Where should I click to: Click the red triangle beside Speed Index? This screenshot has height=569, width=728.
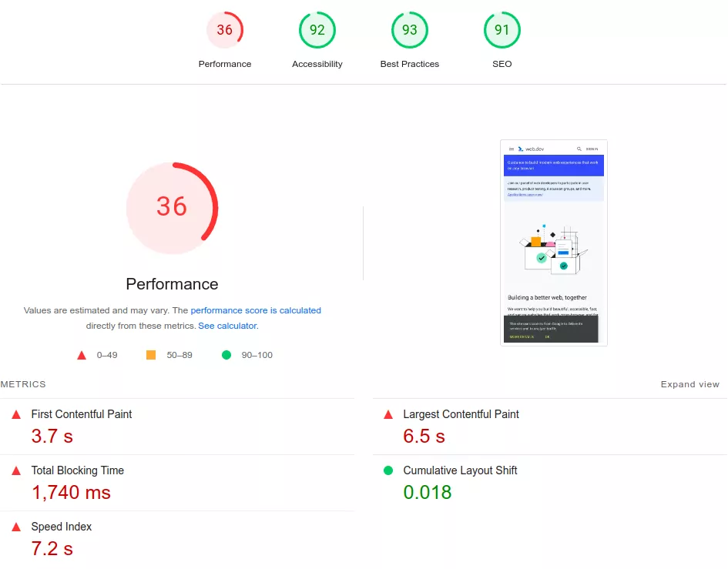(16, 527)
